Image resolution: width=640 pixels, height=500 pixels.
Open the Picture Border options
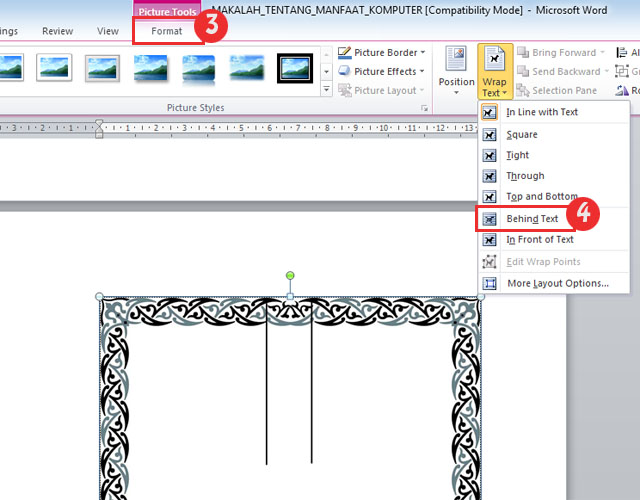click(382, 53)
